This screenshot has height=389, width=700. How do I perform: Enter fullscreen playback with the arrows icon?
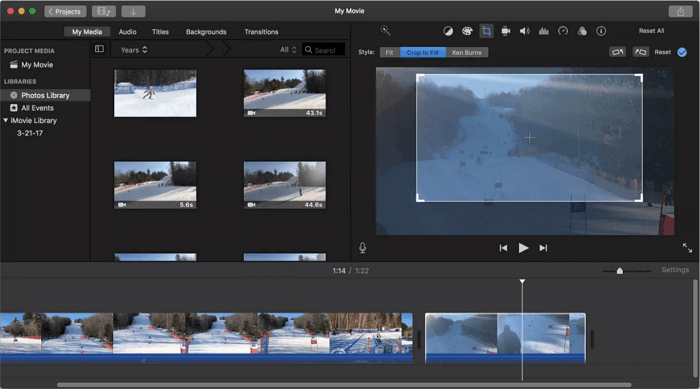tap(688, 248)
